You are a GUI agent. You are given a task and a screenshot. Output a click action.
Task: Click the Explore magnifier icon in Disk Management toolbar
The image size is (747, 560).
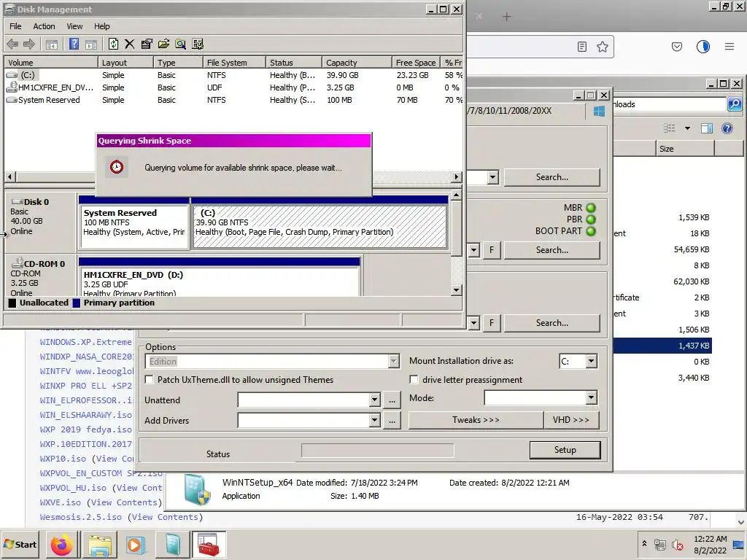click(181, 44)
